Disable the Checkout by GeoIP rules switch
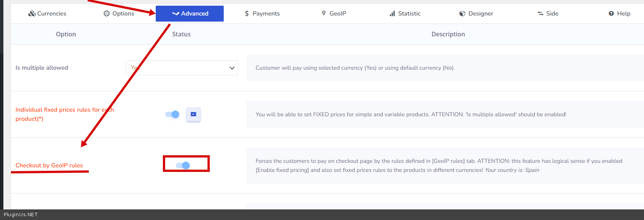 coord(183,165)
